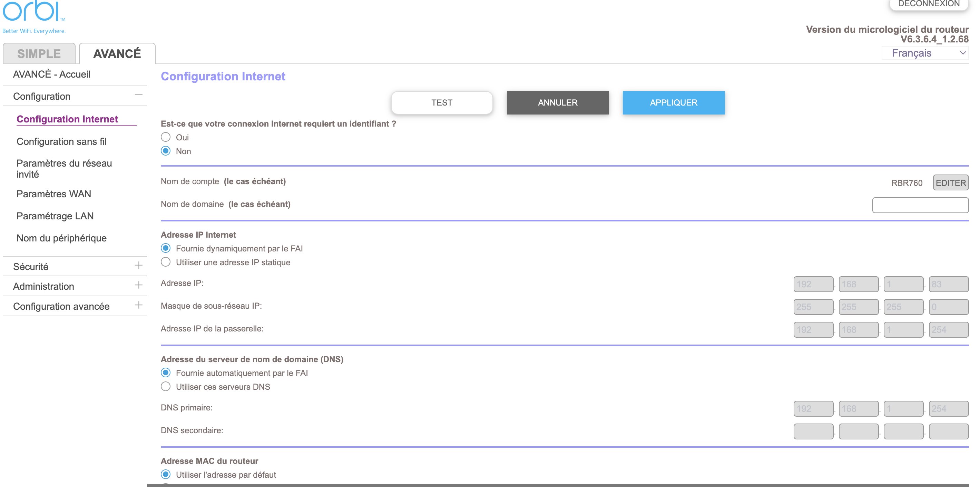Viewport: 980px width, 487px height.
Task: Select Oui for login requirement
Action: [x=166, y=137]
